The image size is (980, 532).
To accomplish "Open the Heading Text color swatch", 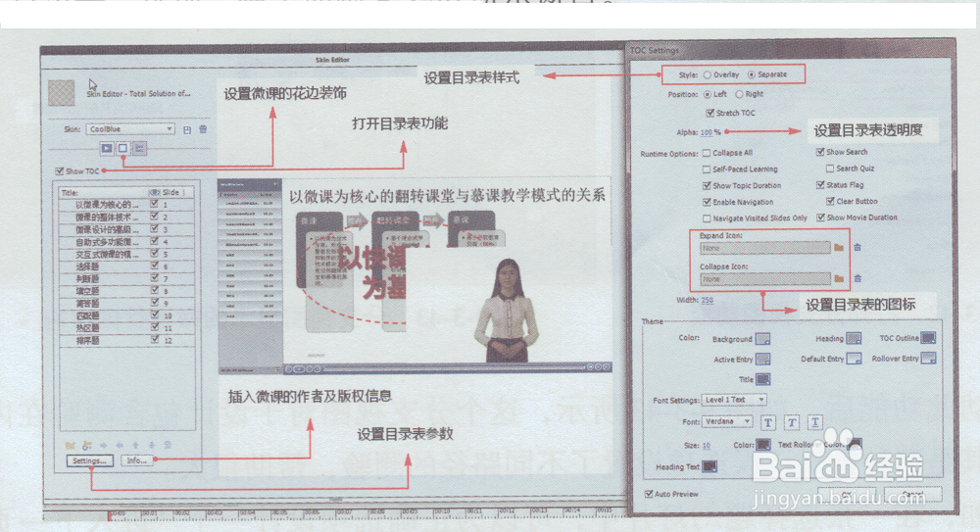I will (710, 467).
